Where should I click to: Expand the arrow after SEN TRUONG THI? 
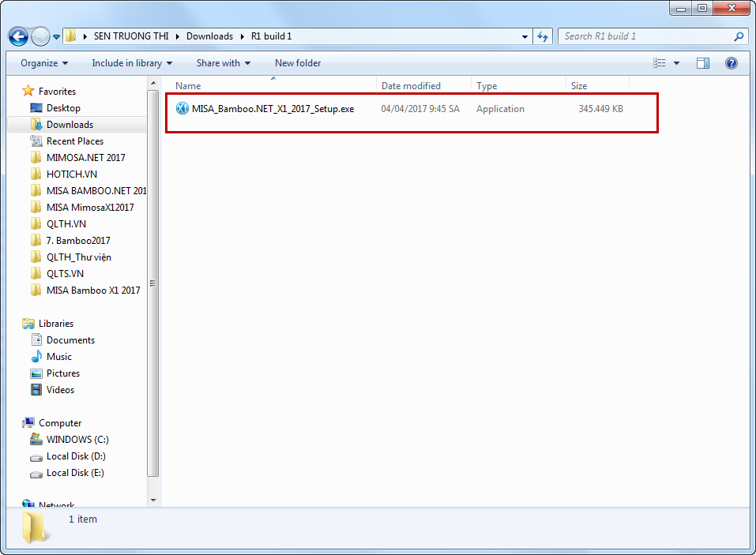coord(178,36)
